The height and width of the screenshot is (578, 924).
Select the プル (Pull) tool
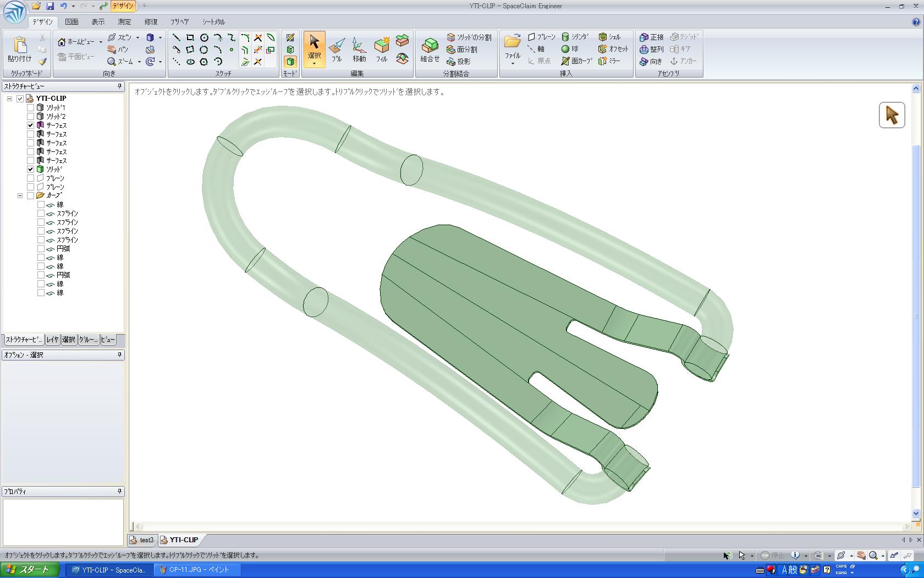click(337, 50)
